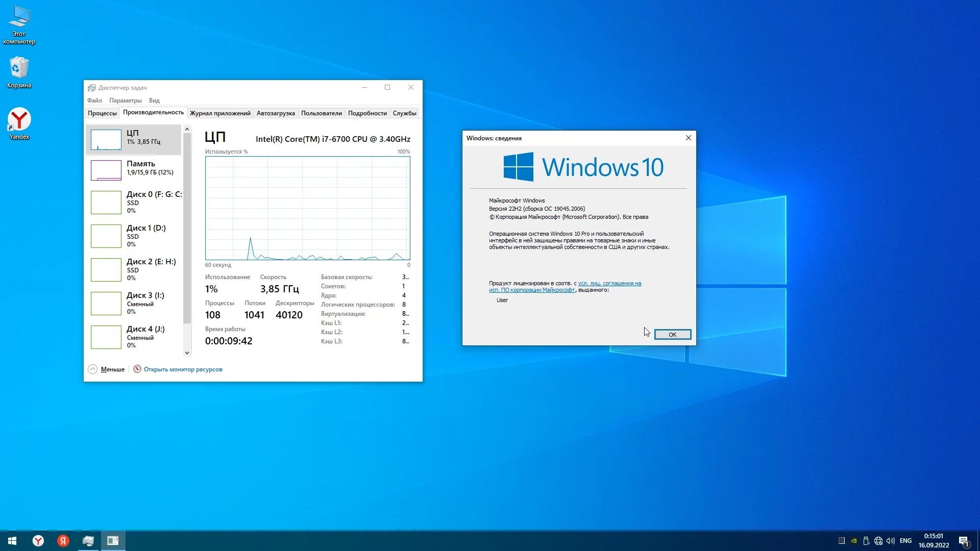Switch to the 'Автозагрузка' tab
The width and height of the screenshot is (980, 551).
coord(276,113)
